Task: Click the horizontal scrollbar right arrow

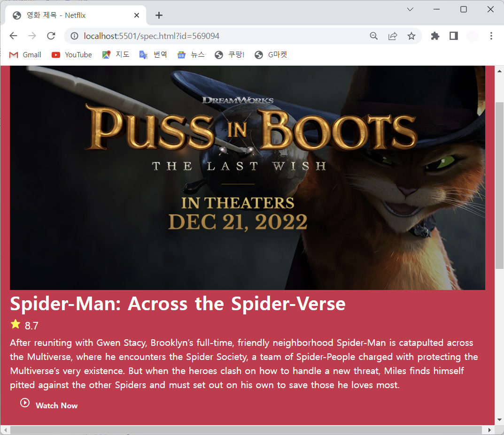Action: [x=489, y=430]
